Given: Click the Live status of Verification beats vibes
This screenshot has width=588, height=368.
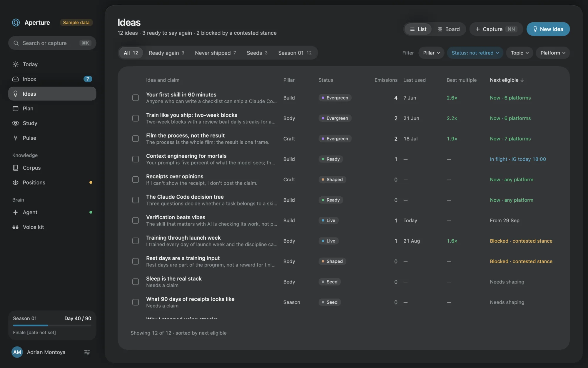Looking at the screenshot, I should coord(328,221).
